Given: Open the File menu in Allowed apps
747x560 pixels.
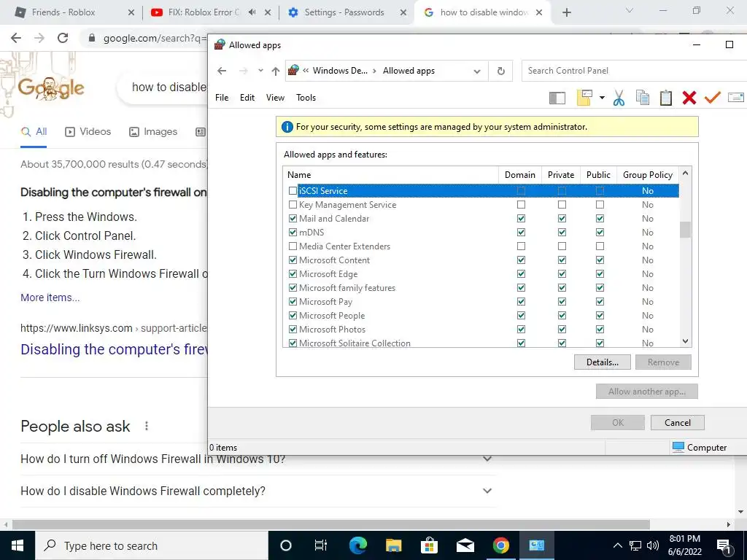Looking at the screenshot, I should tap(222, 98).
